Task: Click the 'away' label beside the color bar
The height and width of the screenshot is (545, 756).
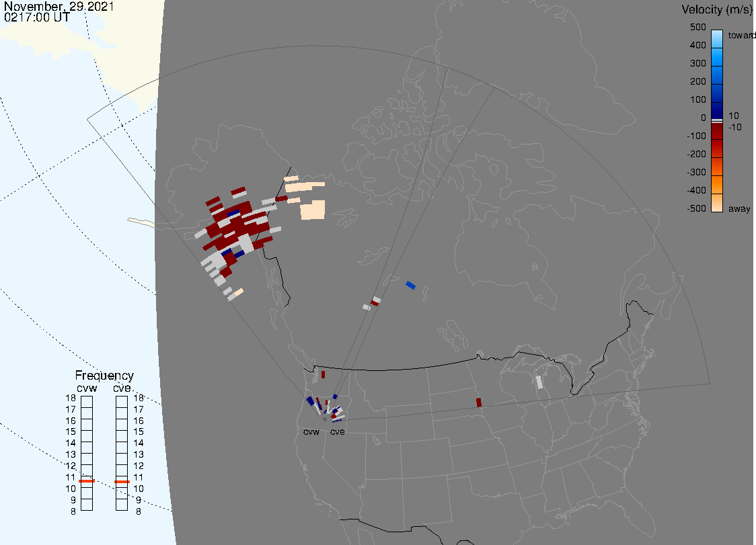Action: pos(739,208)
